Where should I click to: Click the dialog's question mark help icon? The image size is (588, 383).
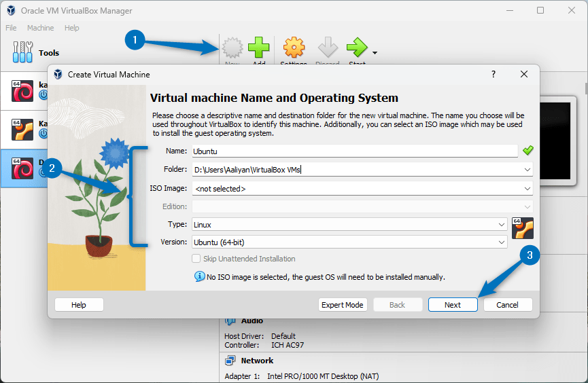tap(494, 74)
